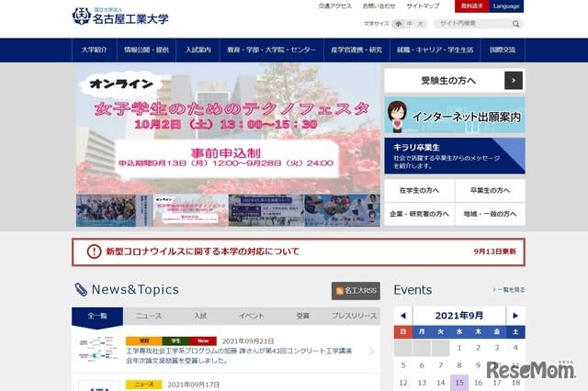Select large text size 大
This screenshot has height=391, width=588.
point(421,24)
